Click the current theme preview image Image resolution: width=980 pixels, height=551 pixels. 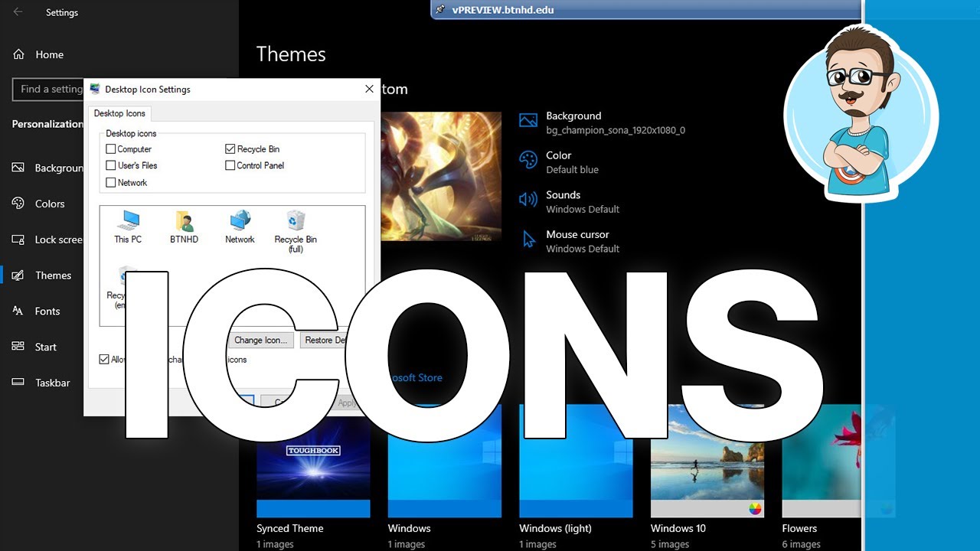click(441, 176)
